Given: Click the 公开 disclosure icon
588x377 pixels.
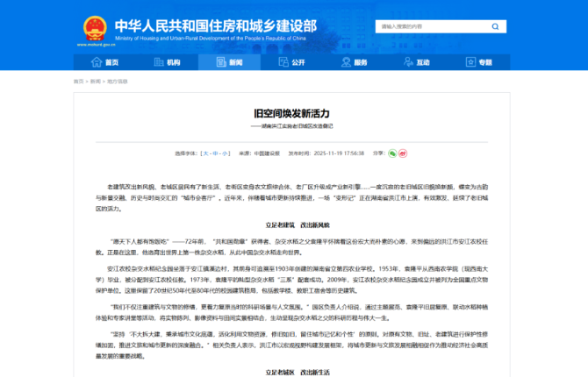Looking at the screenshot, I should click(x=284, y=62).
